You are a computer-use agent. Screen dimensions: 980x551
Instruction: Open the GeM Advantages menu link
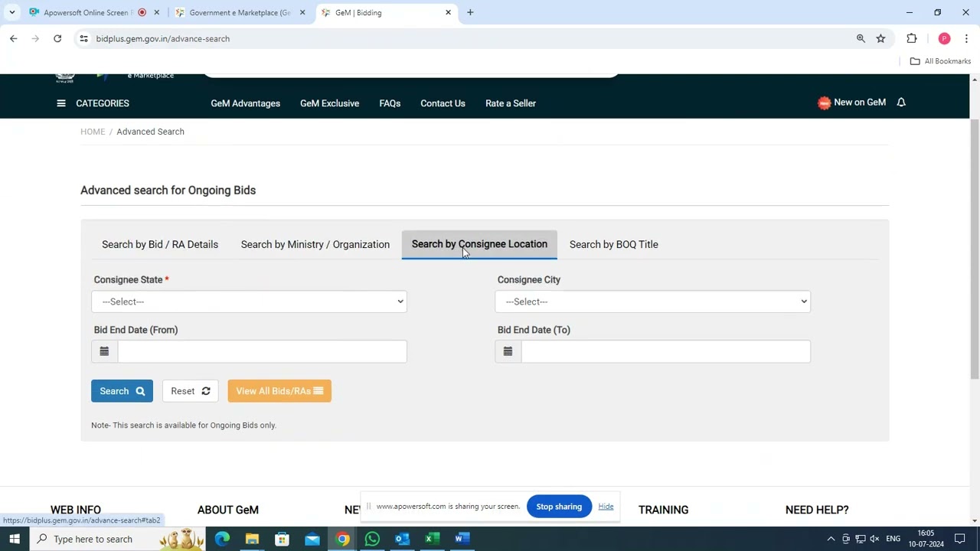246,103
